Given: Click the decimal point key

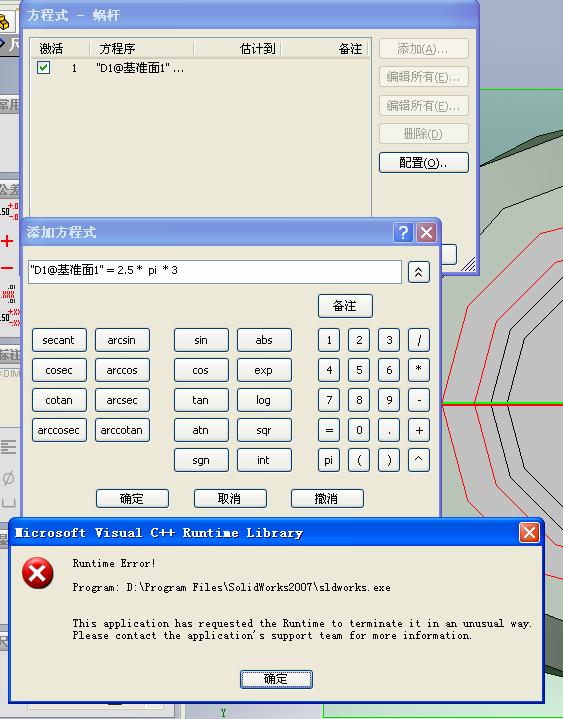Looking at the screenshot, I should (x=389, y=430).
